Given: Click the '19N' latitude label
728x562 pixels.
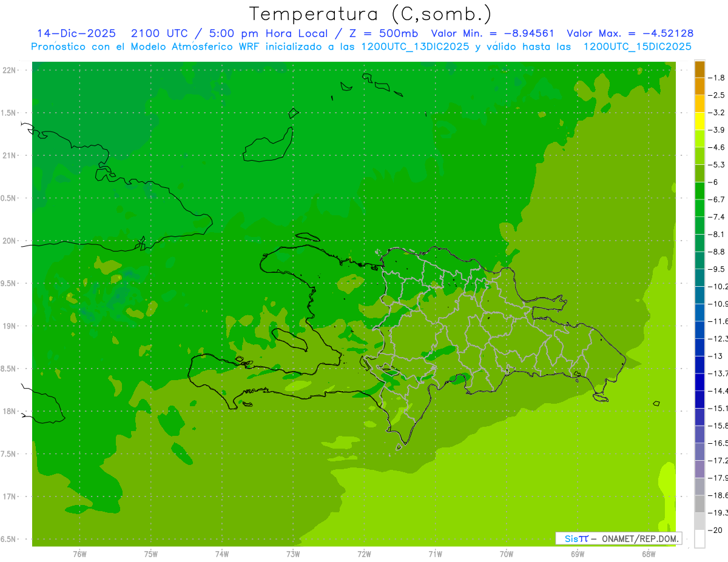Looking at the screenshot, I should click(8, 326).
